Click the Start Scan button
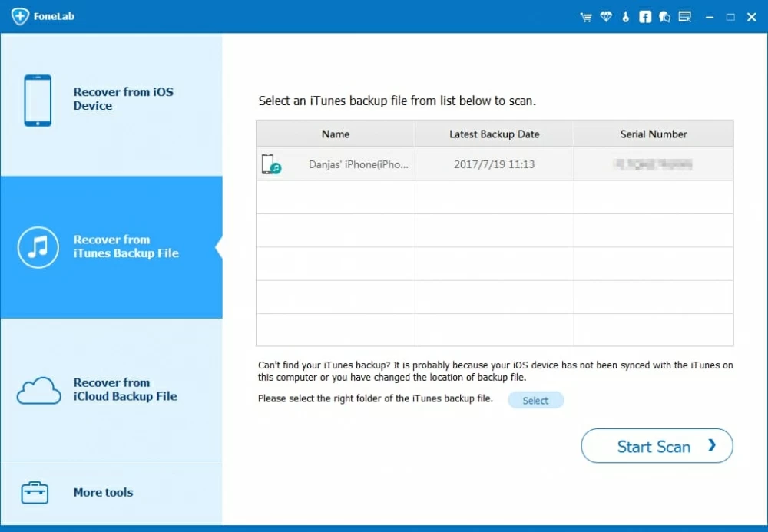 pyautogui.click(x=657, y=446)
